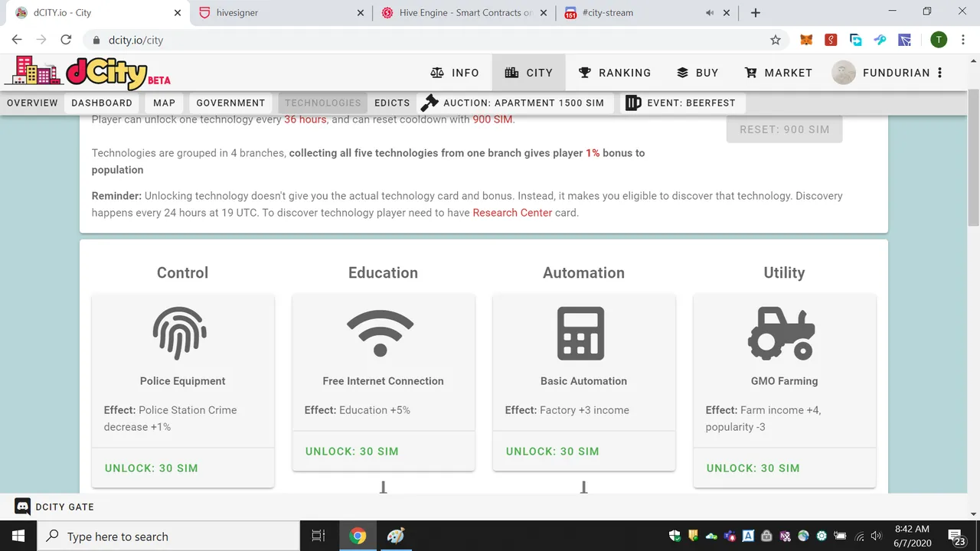
Task: Click the auction gavel icon
Action: [430, 103]
